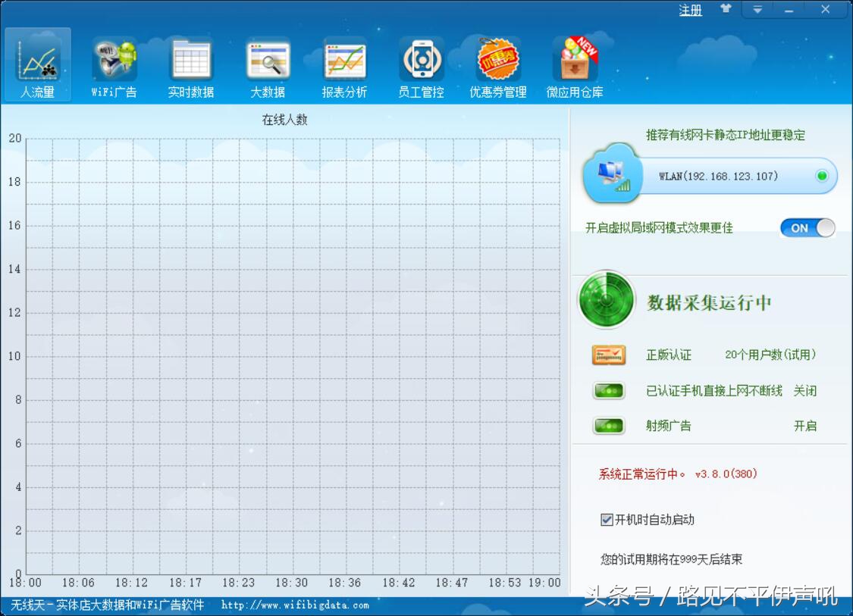This screenshot has height=616, width=853.
Task: Open the WiFi广告 advertising module
Action: coord(114,64)
